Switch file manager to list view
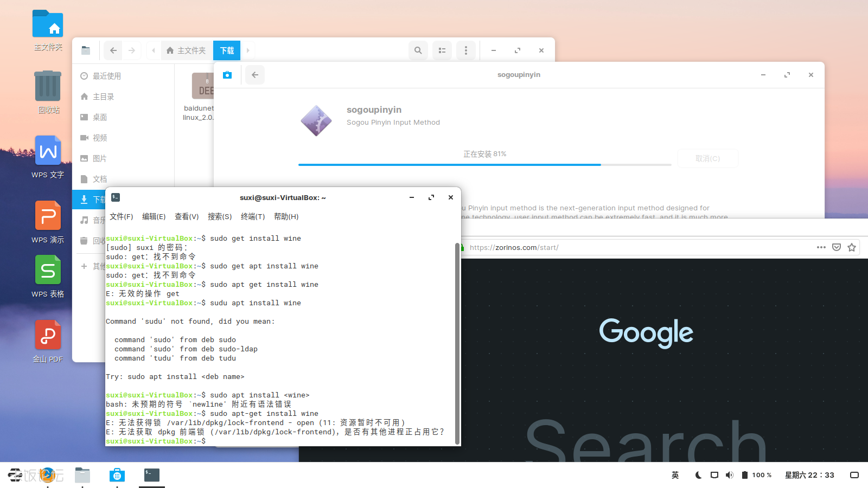Screen dimensions: 868x488 tap(442, 50)
